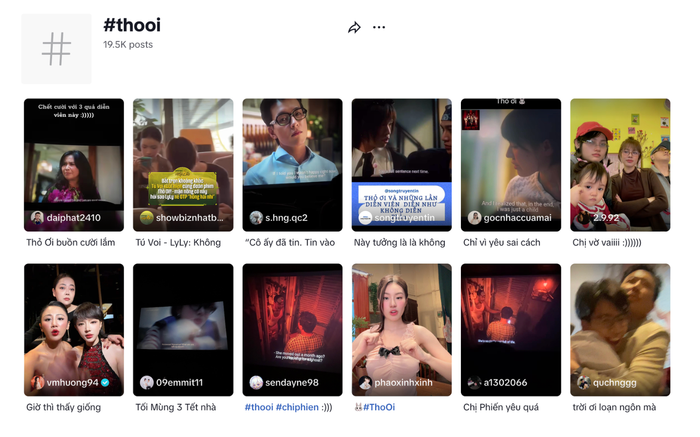Open the three-dot more options menu
This screenshot has width=700, height=437.
point(379,28)
